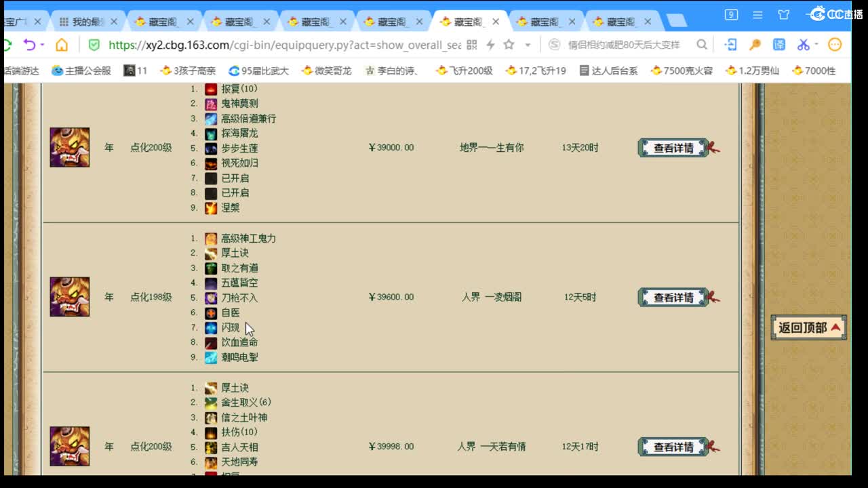
Task: Click the 探海屠龙 skill icon
Action: (x=211, y=134)
